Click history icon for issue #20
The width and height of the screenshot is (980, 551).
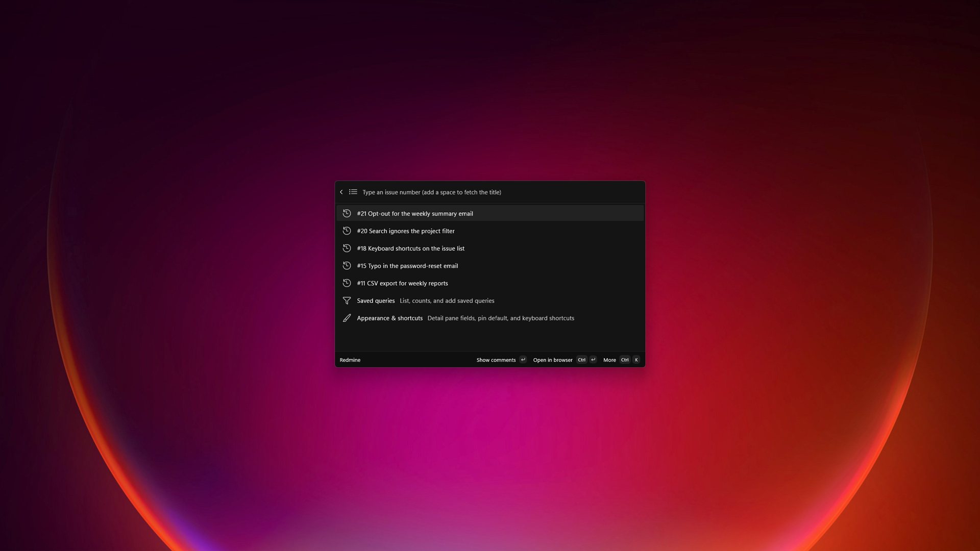347,231
